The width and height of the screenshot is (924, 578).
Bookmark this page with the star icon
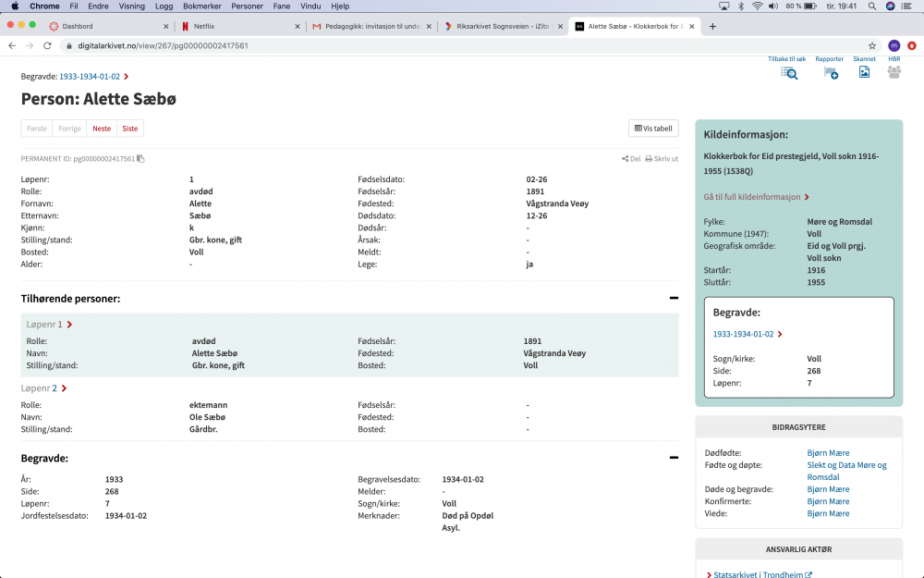click(871, 45)
